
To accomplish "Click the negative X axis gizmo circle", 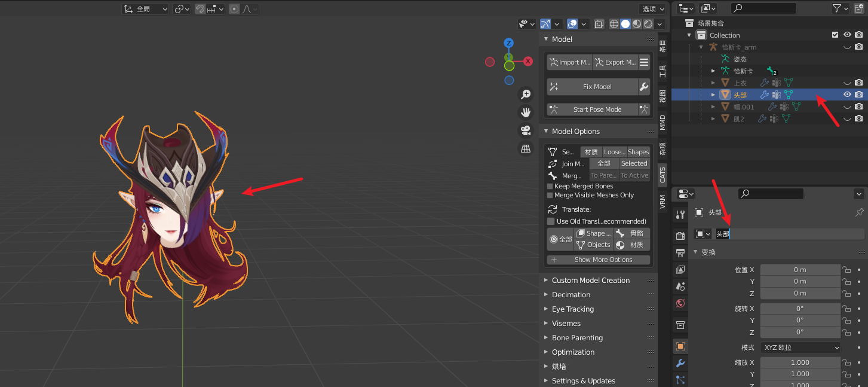I will click(490, 62).
